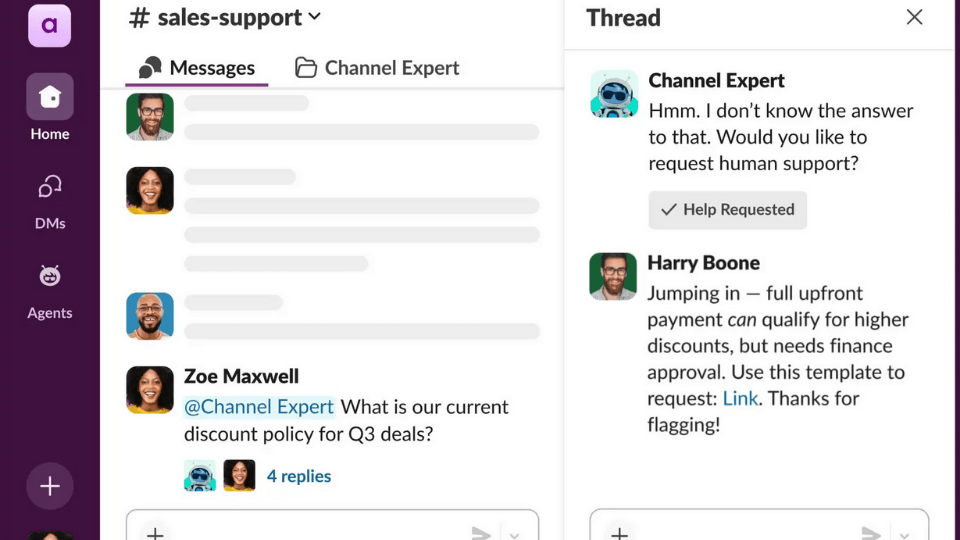Image resolution: width=960 pixels, height=540 pixels.
Task: Click the channel message send icon
Action: (481, 533)
